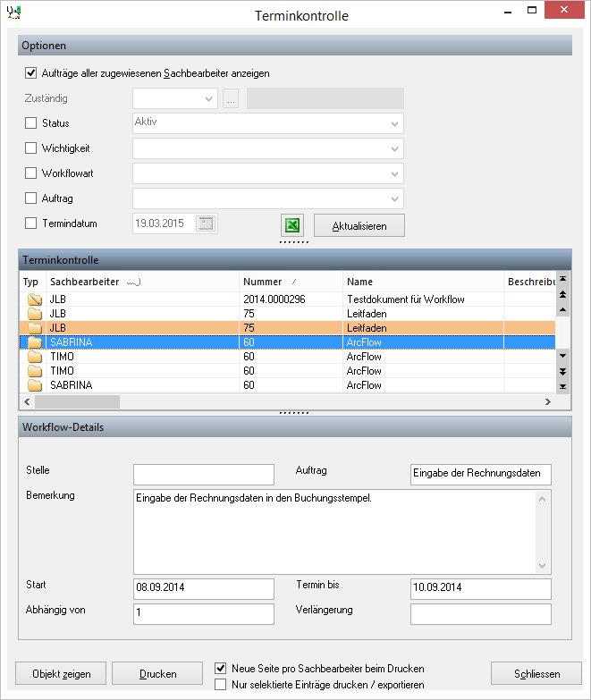Click the Abhängig von field
The image size is (591, 700).
point(204,614)
